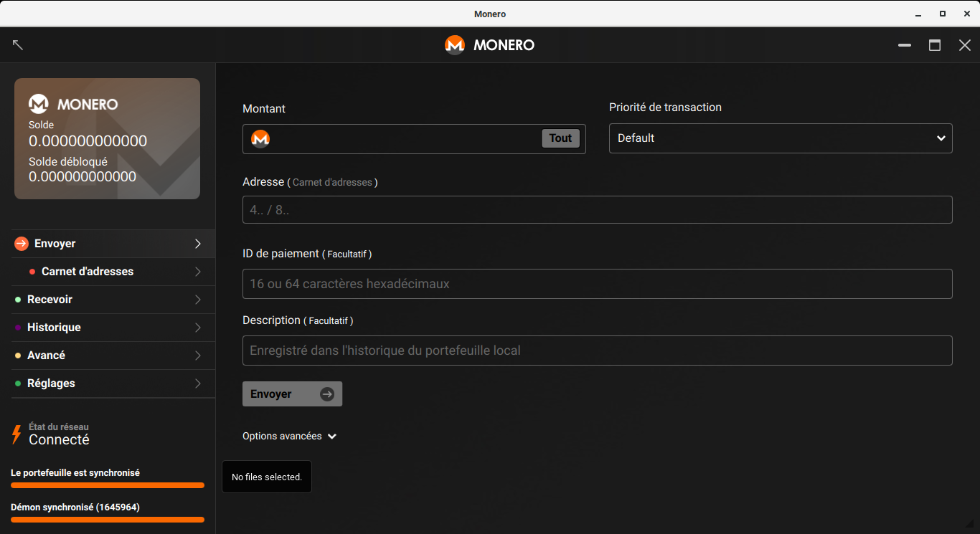Click the chevron on the Historique row
The image size is (980, 534).
pyautogui.click(x=198, y=328)
